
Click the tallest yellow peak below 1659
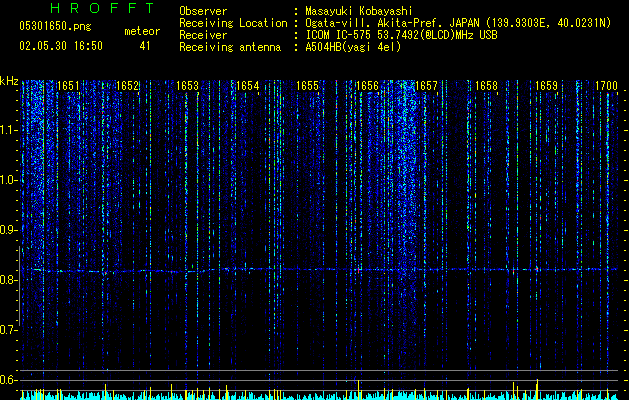(x=537, y=389)
